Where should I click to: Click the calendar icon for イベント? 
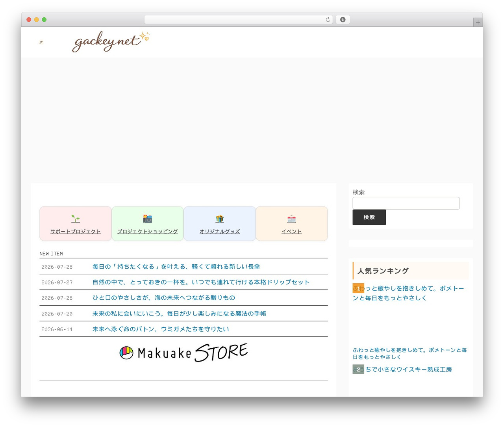click(x=292, y=219)
